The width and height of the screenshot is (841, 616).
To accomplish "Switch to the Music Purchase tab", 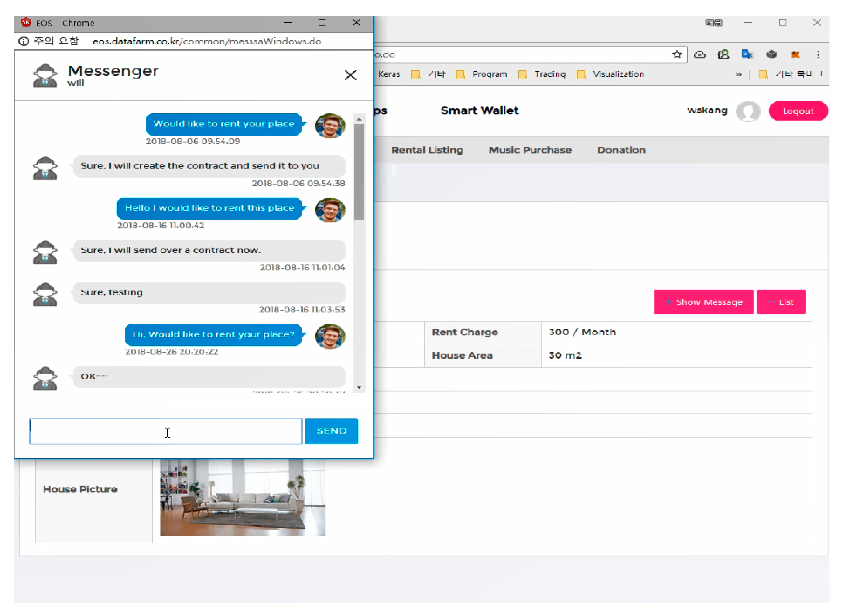I will click(x=530, y=150).
